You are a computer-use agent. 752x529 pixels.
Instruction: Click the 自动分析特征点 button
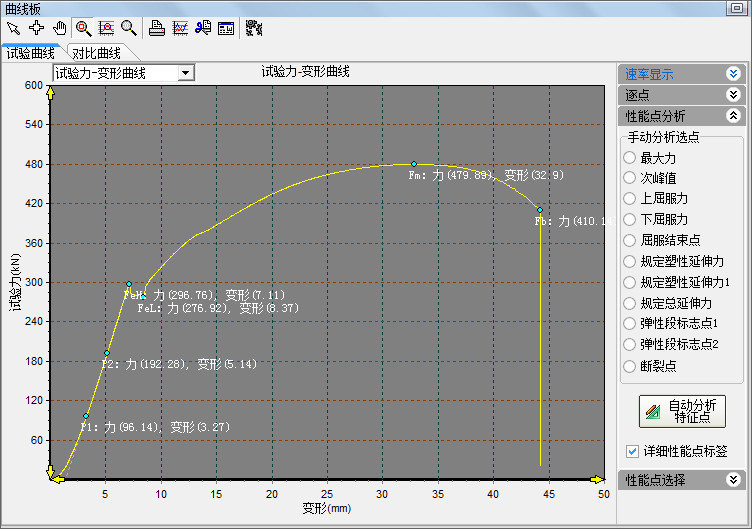[682, 411]
